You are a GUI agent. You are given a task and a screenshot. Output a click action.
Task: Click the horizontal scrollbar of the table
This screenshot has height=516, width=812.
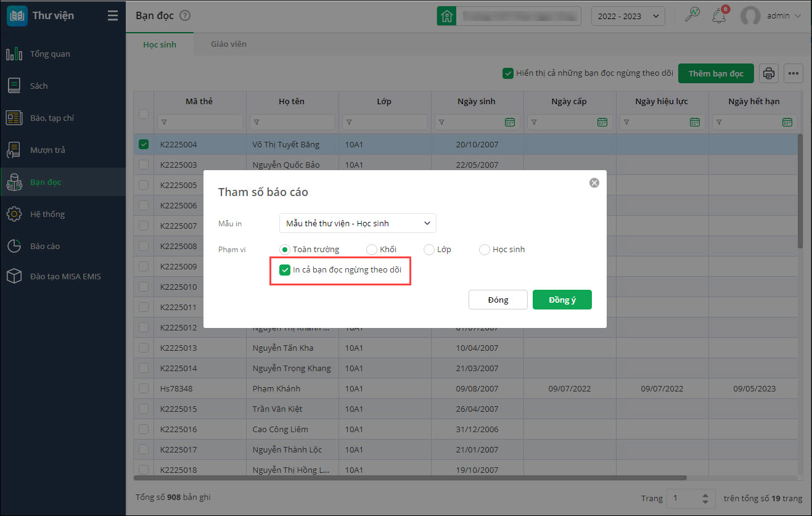tap(410, 477)
